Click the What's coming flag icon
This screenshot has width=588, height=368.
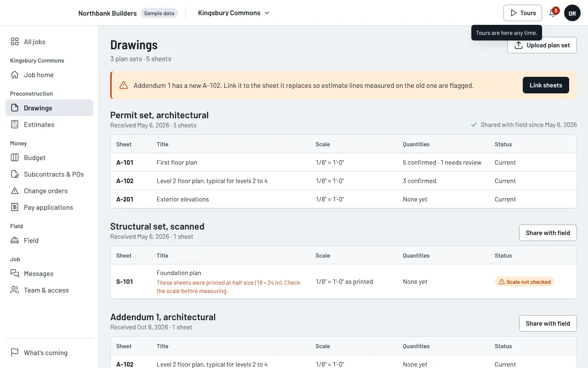pos(15,353)
